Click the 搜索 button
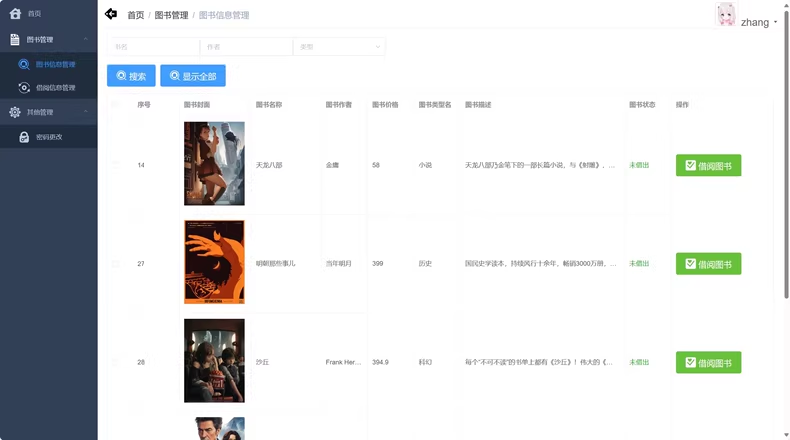Image resolution: width=790 pixels, height=440 pixels. (131, 76)
